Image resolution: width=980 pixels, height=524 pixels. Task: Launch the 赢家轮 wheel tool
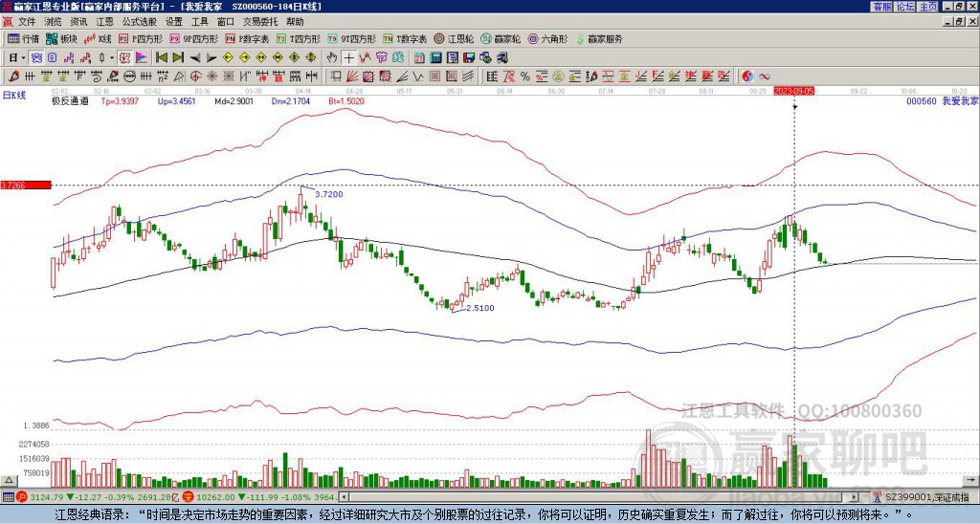pos(501,38)
